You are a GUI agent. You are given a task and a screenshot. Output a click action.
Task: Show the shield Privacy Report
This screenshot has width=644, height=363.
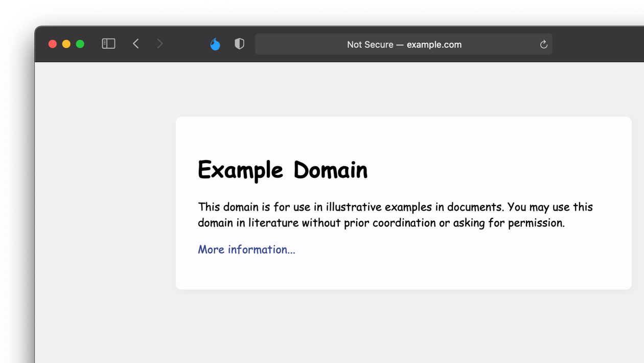coord(239,44)
